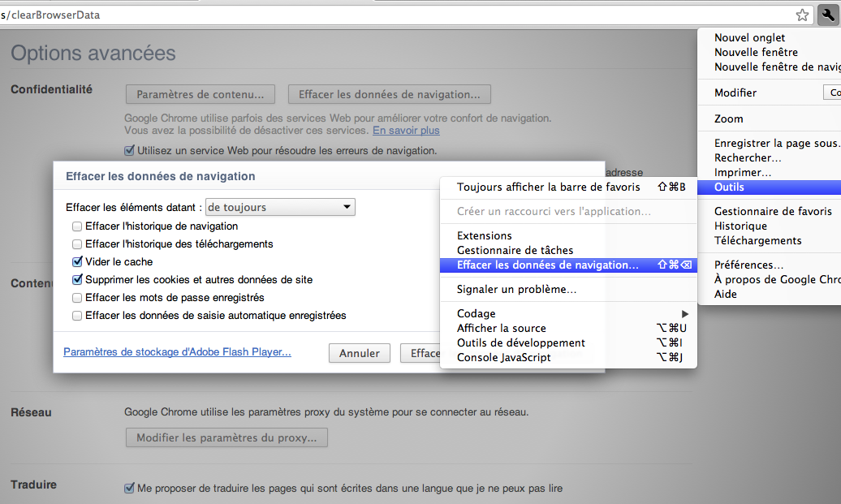Toggle the translate pages proposal checkbox
Image resolution: width=841 pixels, height=504 pixels.
coord(129,489)
